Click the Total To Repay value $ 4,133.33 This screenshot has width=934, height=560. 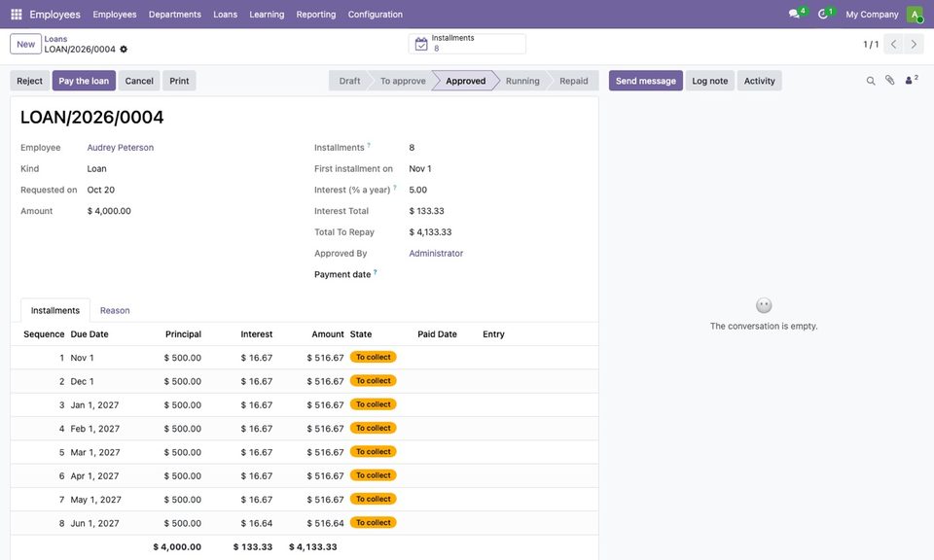(x=430, y=232)
